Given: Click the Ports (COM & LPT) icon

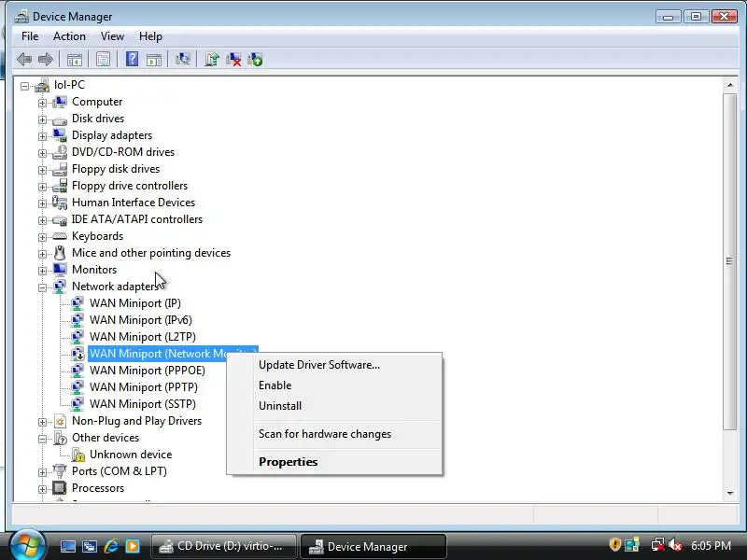Looking at the screenshot, I should click(x=60, y=471).
